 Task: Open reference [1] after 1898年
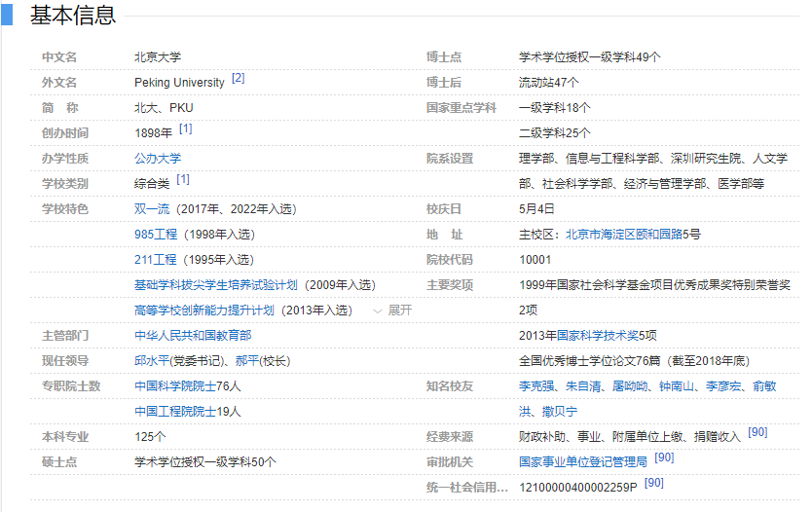(185, 128)
